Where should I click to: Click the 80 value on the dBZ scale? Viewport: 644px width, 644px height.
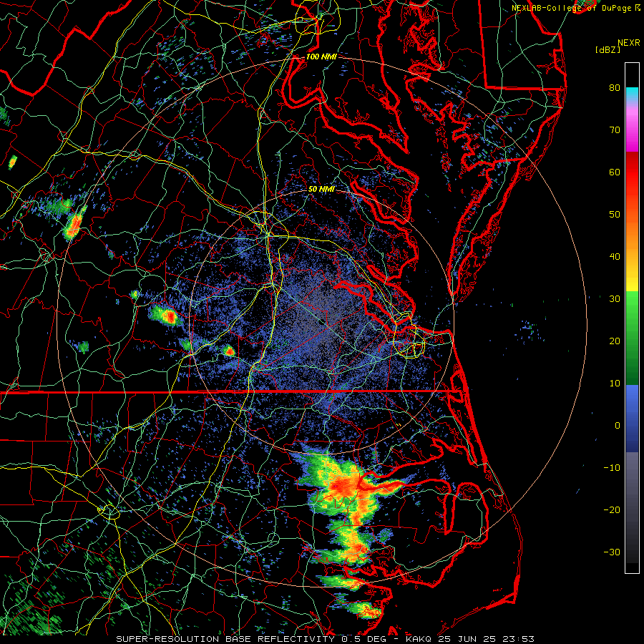615,87
